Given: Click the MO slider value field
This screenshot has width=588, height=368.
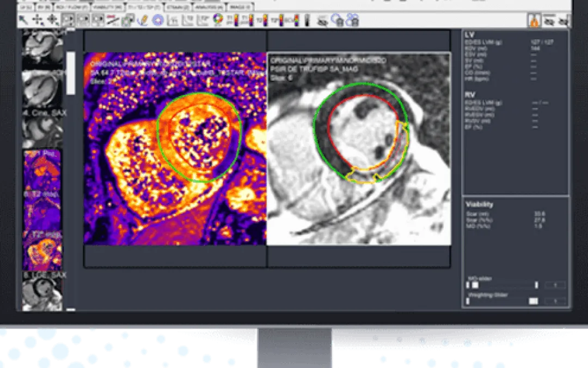Looking at the screenshot, I should click(555, 285).
